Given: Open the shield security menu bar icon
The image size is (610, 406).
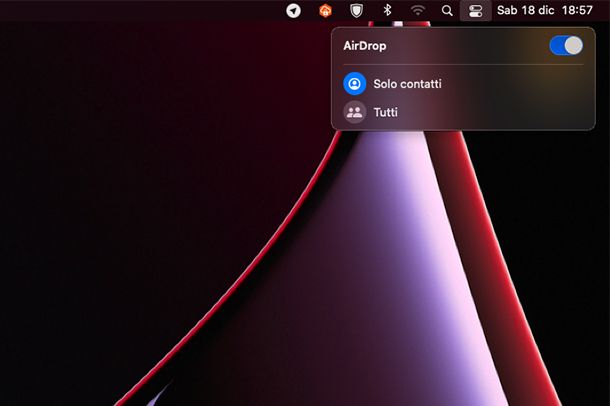Looking at the screenshot, I should tap(356, 10).
